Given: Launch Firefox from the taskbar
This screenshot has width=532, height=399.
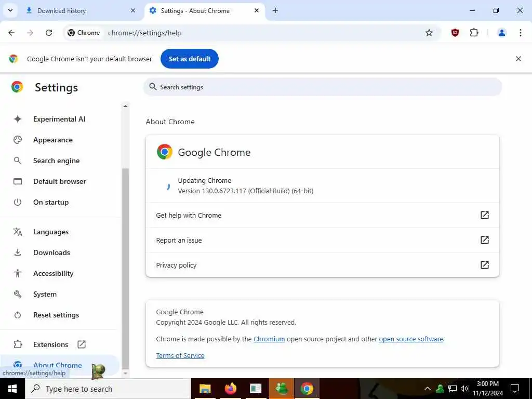Looking at the screenshot, I should pyautogui.click(x=230, y=389).
